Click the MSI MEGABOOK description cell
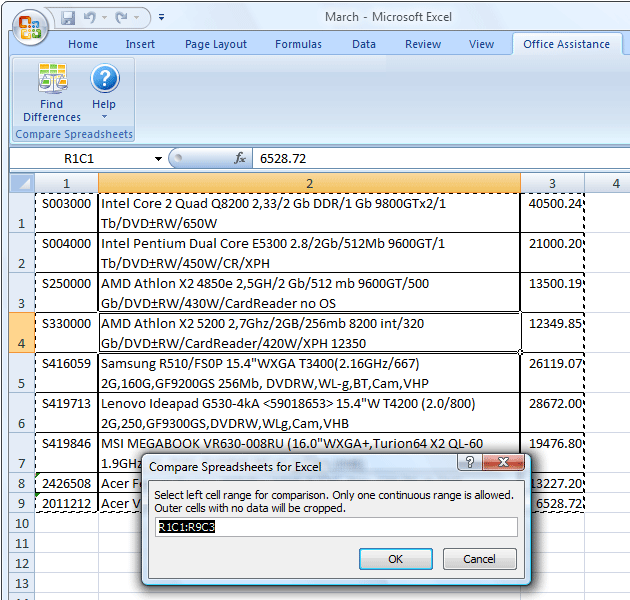The width and height of the screenshot is (630, 600). (309, 443)
